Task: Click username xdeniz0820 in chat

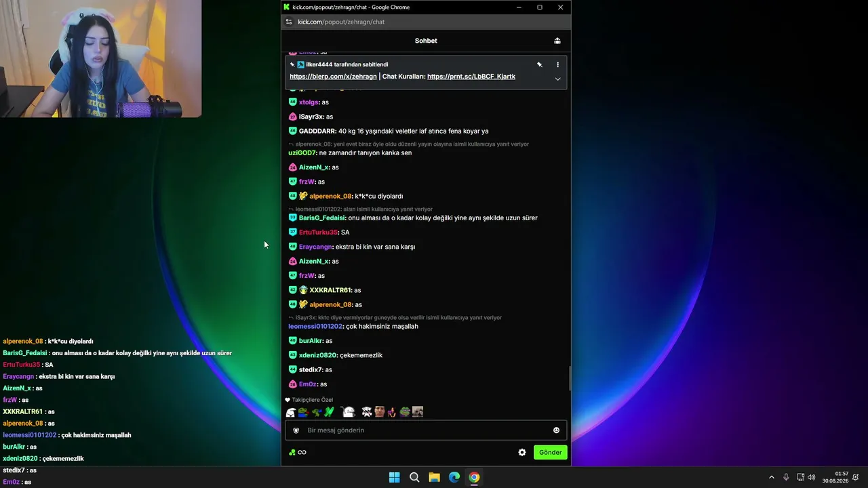Action: tap(318, 355)
